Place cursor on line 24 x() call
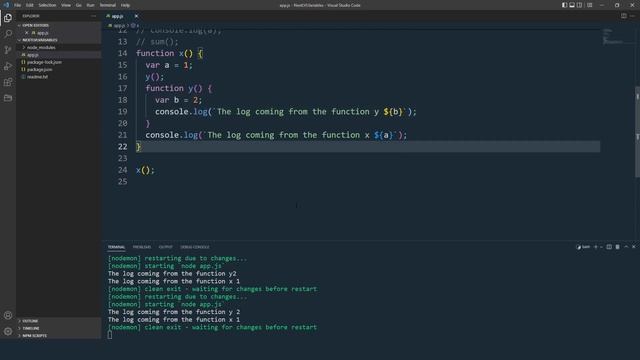Image resolution: width=640 pixels, height=360 pixels. coord(145,170)
